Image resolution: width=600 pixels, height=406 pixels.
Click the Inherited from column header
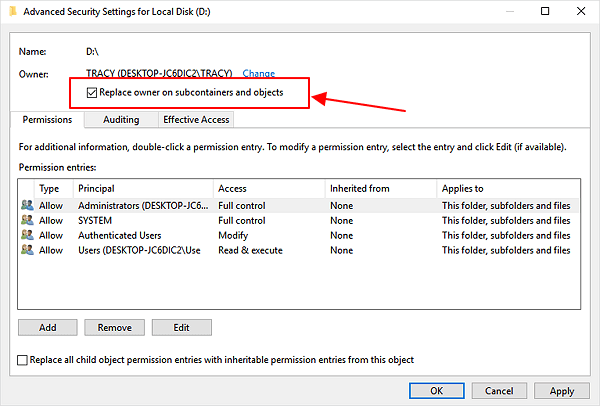coord(380,188)
